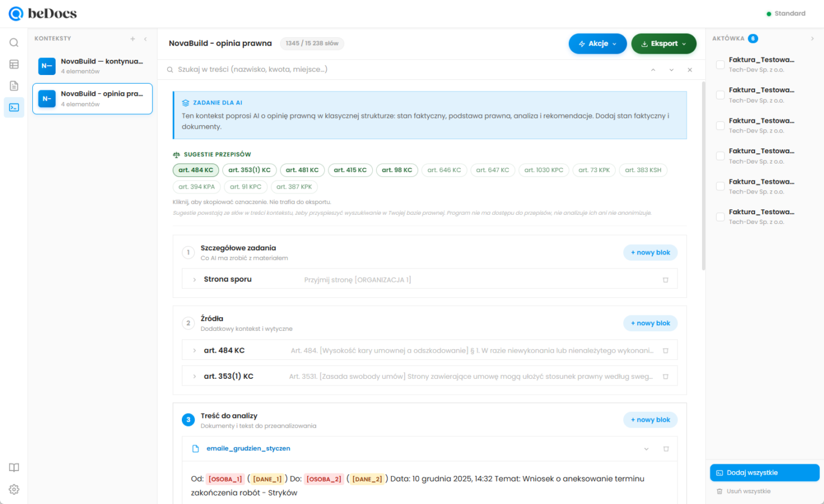This screenshot has width=824, height=504.
Task: Delete the Strona sporu block
Action: [x=665, y=279]
